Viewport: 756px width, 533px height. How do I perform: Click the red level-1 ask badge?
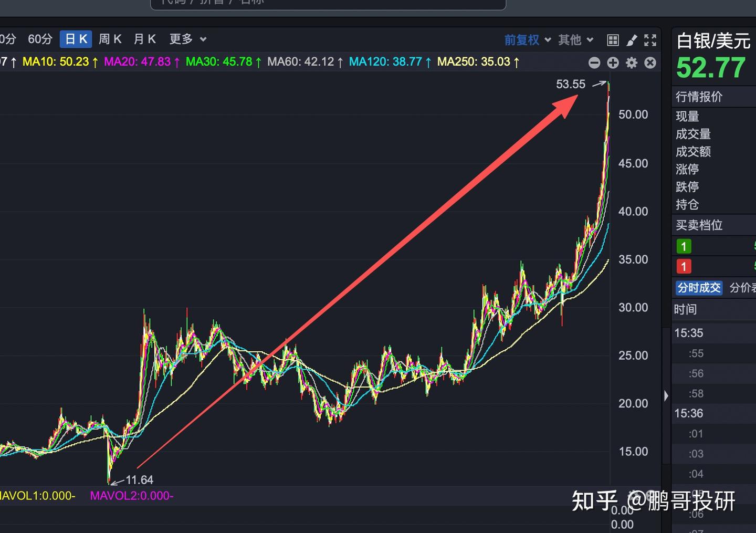click(684, 266)
